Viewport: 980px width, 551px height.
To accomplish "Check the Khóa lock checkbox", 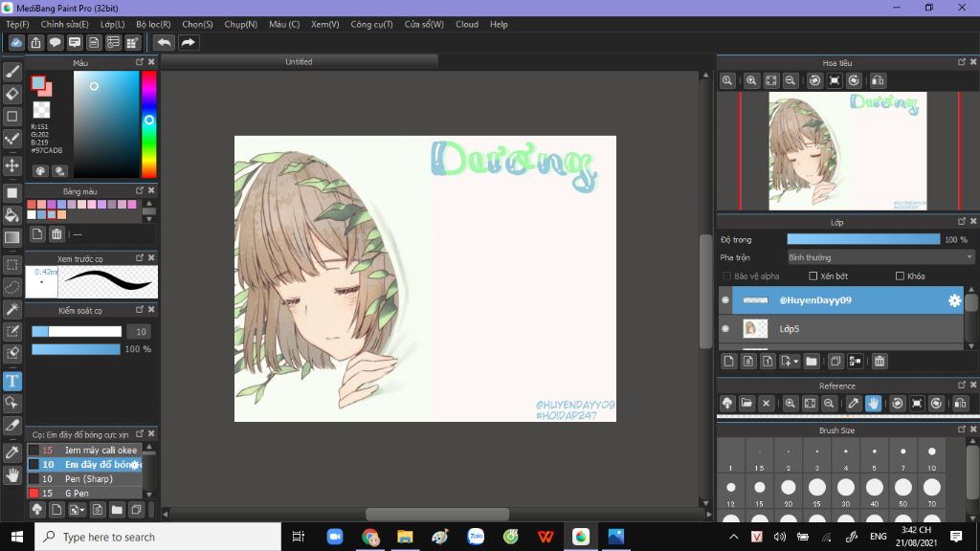I will pos(900,276).
